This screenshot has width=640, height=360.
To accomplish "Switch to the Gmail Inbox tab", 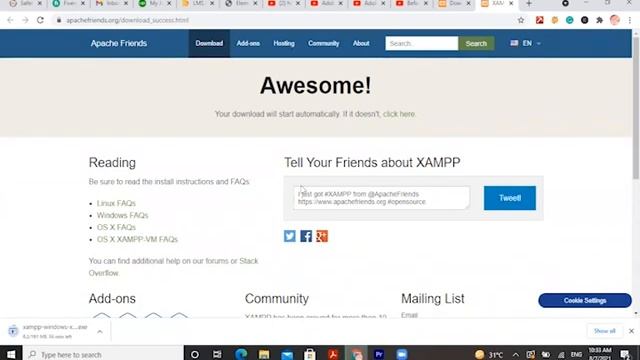I will point(111,4).
